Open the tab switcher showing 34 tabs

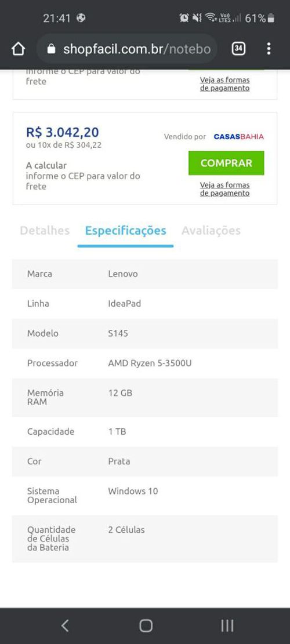(238, 49)
